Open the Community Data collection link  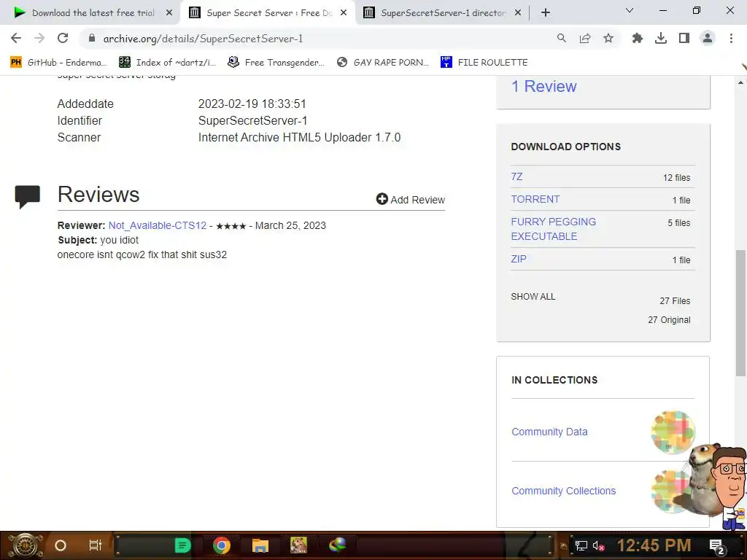pos(549,432)
